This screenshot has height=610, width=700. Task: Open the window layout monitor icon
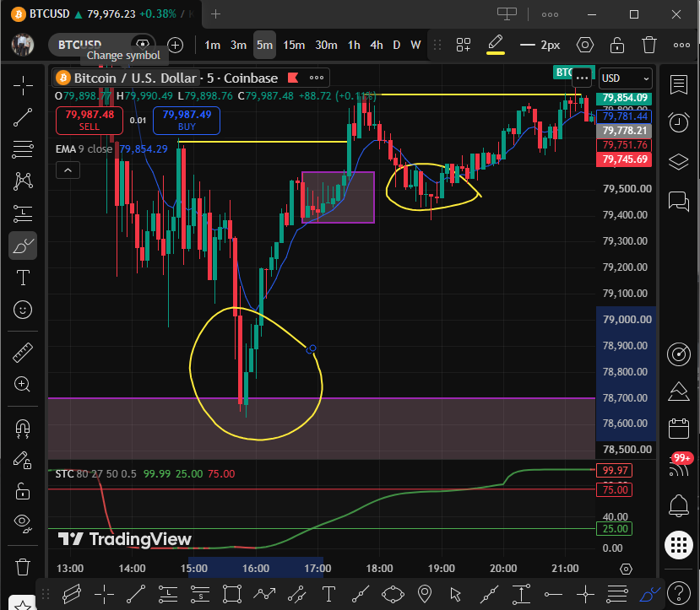pos(507,13)
